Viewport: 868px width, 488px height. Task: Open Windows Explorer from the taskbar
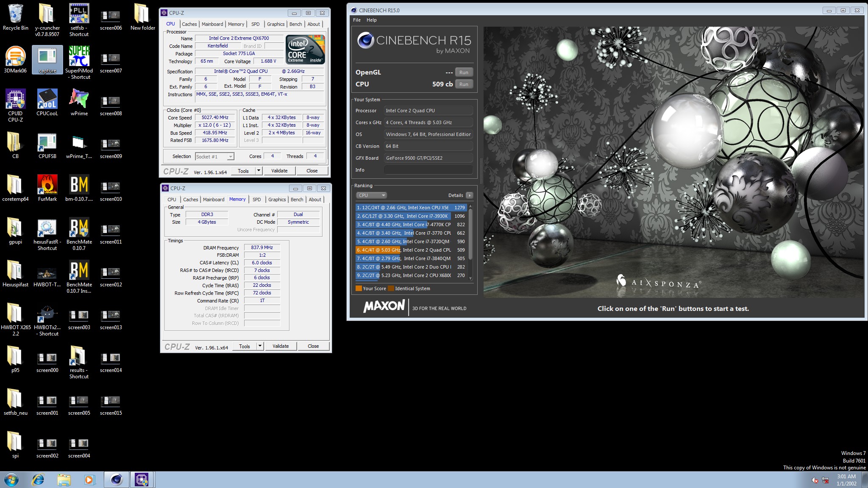(x=64, y=480)
